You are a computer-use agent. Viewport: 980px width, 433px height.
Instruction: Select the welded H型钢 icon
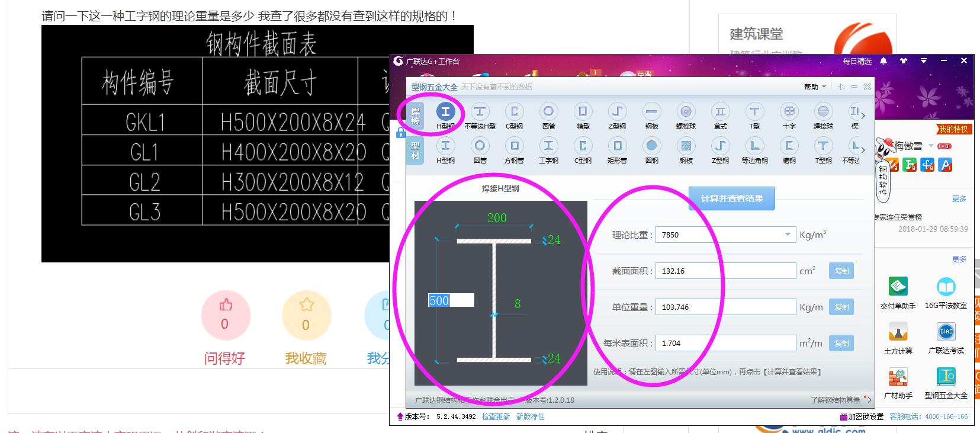point(445,112)
